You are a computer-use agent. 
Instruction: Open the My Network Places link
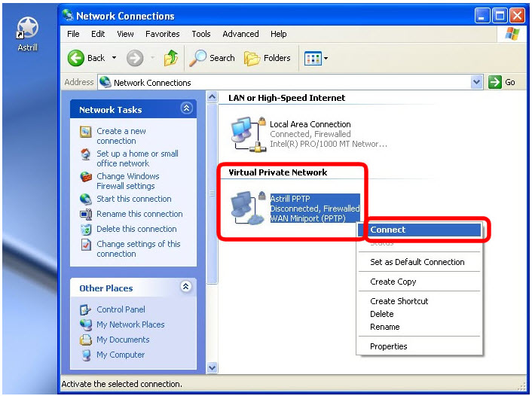tap(130, 324)
